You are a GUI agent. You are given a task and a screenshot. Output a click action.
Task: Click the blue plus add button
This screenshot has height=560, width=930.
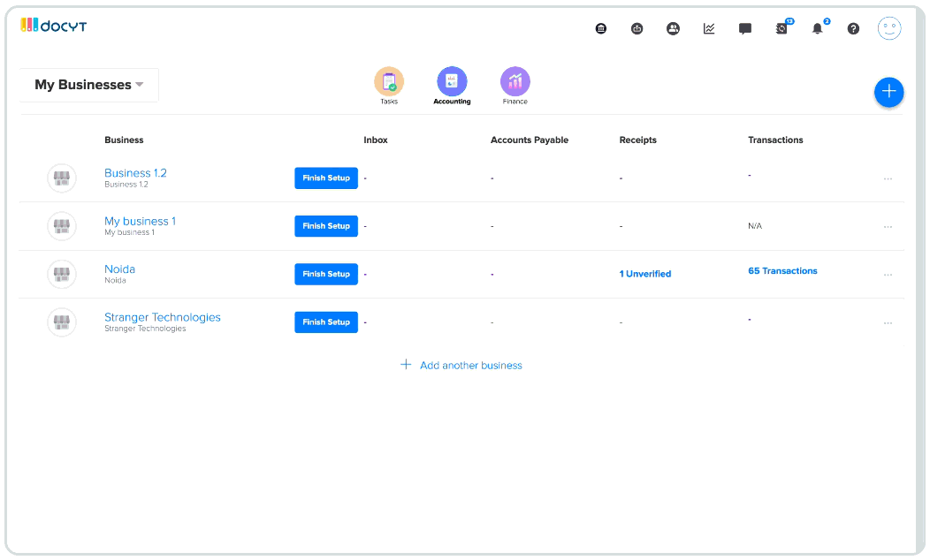tap(888, 92)
